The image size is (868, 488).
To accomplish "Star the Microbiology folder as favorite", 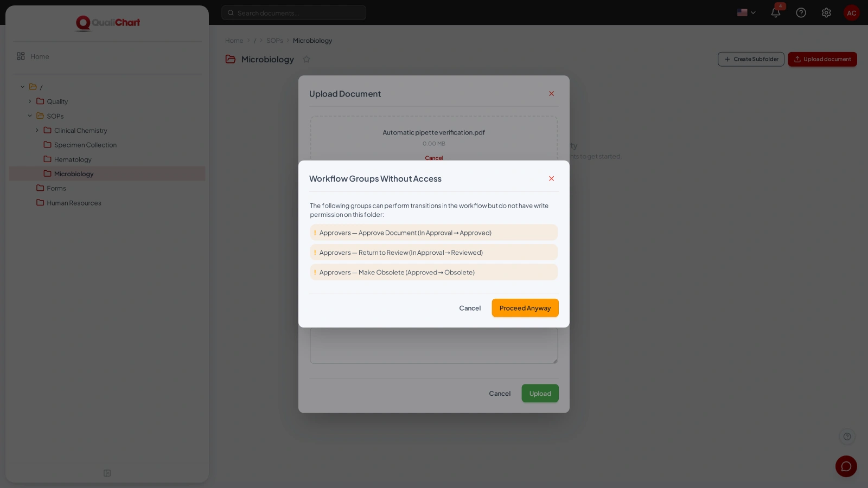I will pyautogui.click(x=307, y=59).
